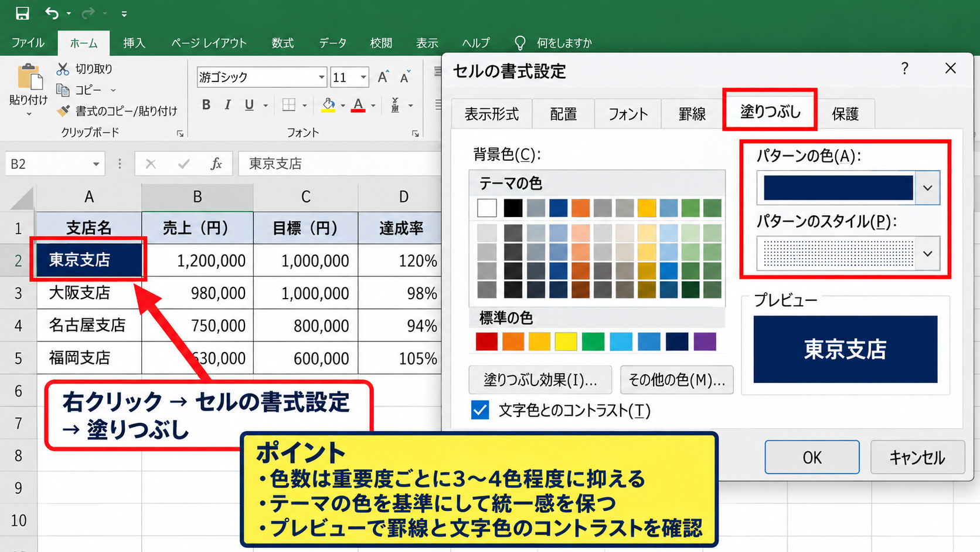Toggle 文字色とのコントラスト checkbox

tap(480, 410)
